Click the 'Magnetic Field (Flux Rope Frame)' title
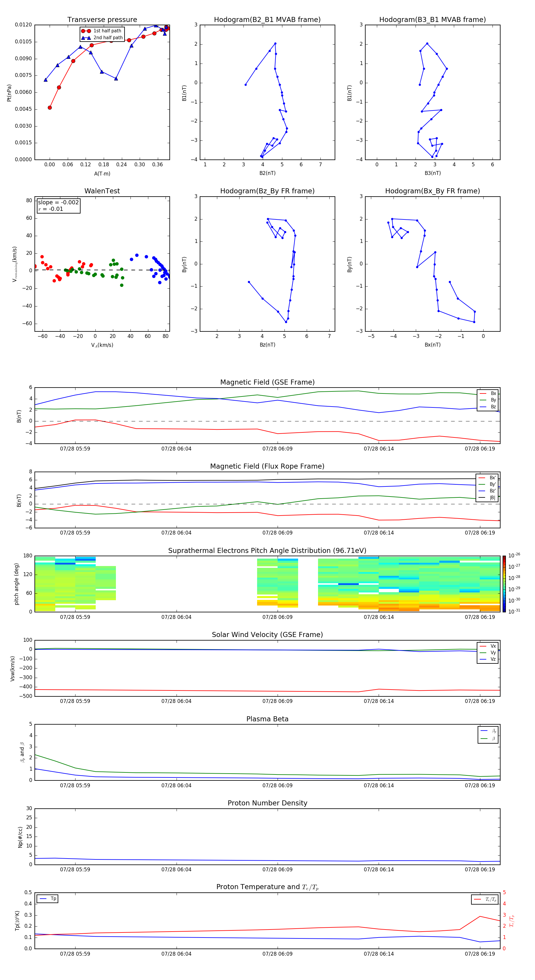The height and width of the screenshot is (980, 535). coord(267,467)
